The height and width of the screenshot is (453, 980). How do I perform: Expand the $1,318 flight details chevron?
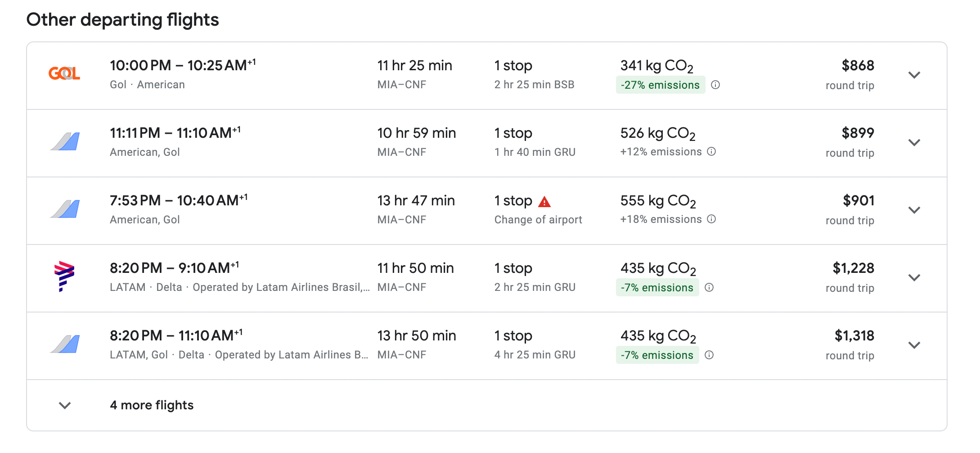point(914,345)
